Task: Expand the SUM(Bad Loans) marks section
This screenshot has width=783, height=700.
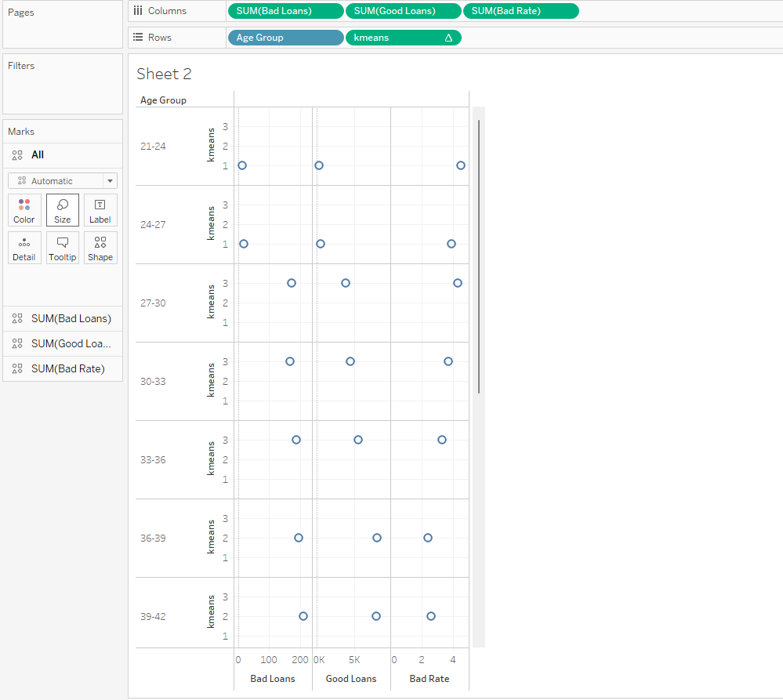Action: pyautogui.click(x=63, y=318)
